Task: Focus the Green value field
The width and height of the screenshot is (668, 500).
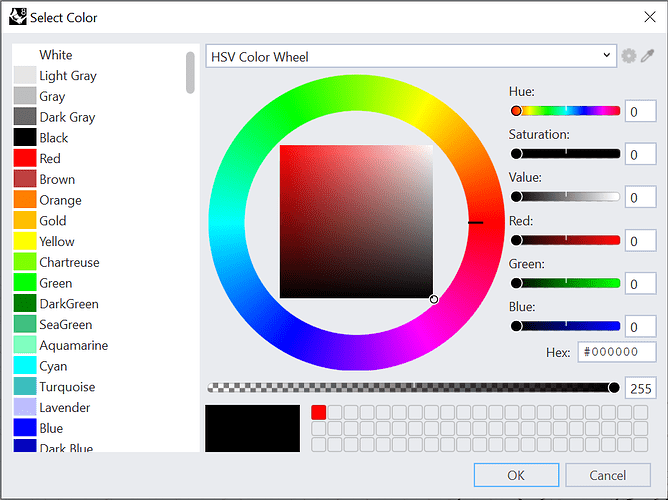Action: coord(640,284)
